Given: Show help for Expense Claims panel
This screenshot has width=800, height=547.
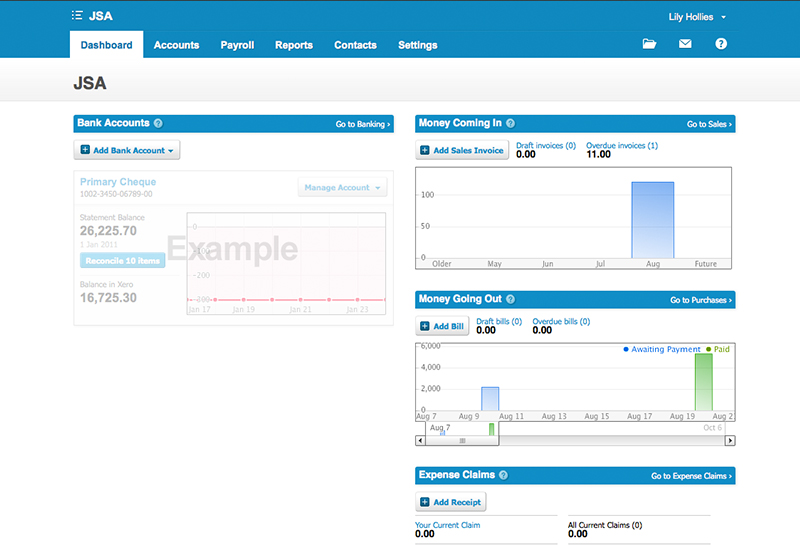Looking at the screenshot, I should (x=503, y=475).
